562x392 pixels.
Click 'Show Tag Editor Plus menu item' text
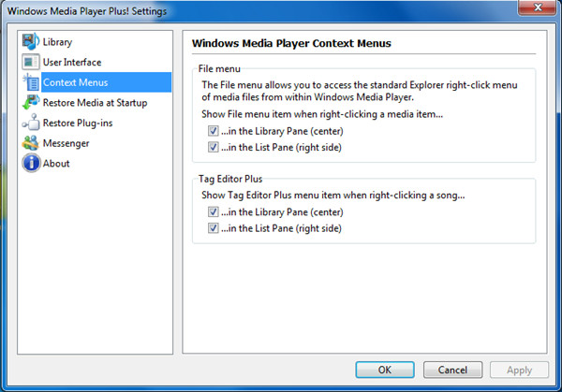click(333, 196)
